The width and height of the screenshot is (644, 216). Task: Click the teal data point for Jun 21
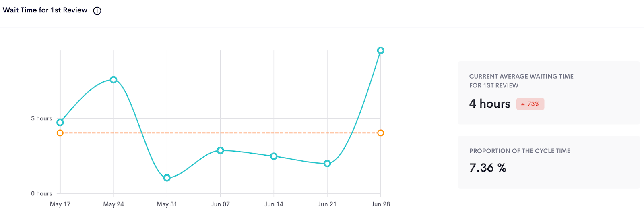[327, 164]
